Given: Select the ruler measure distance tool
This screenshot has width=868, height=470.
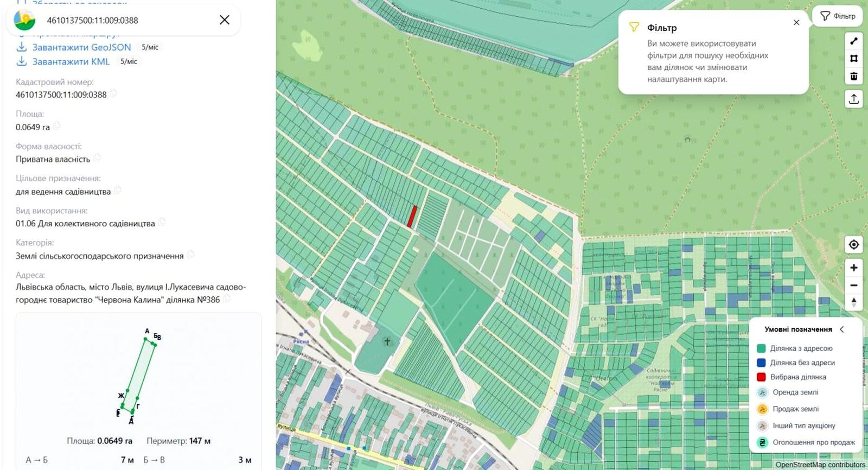Looking at the screenshot, I should tap(854, 41).
